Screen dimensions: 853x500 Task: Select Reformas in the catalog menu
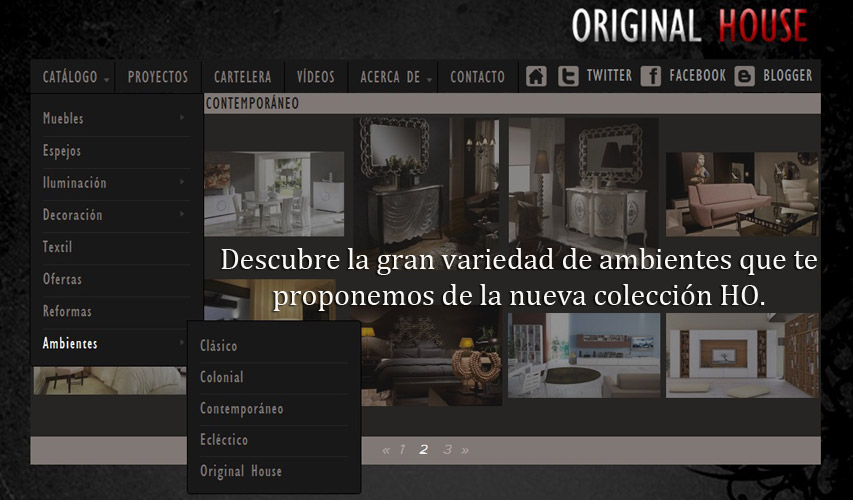[x=67, y=311]
